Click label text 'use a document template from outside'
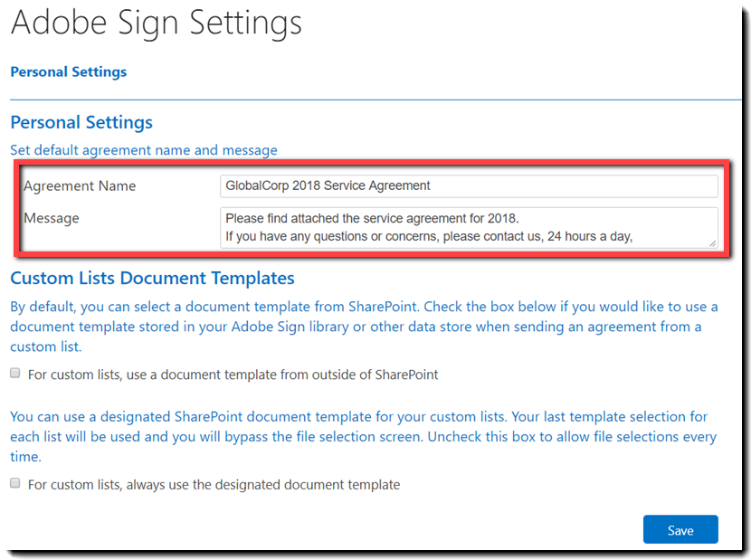 point(233,375)
